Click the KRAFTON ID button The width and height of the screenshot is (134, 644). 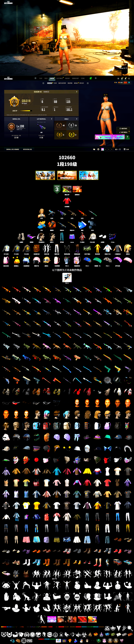pyautogui.click(x=123, y=129)
